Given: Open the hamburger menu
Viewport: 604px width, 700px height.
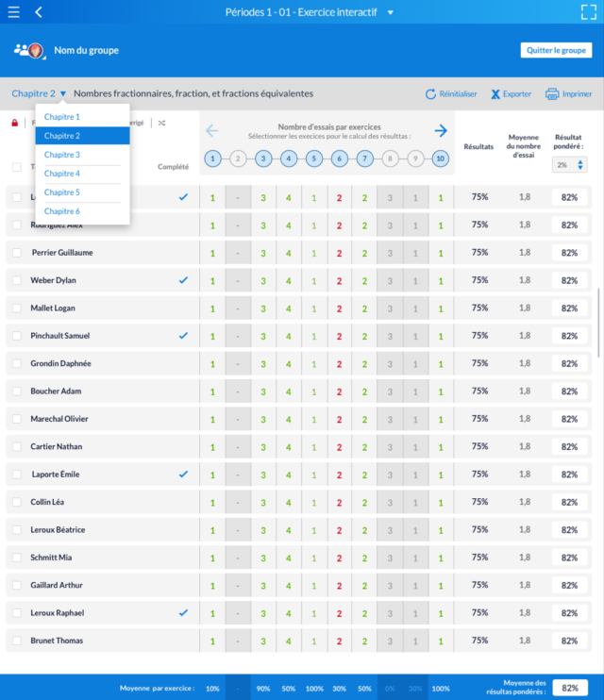Looking at the screenshot, I should point(13,12).
